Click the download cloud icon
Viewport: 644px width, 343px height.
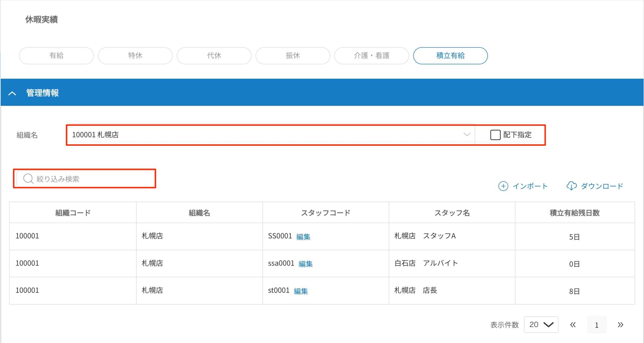(x=572, y=186)
